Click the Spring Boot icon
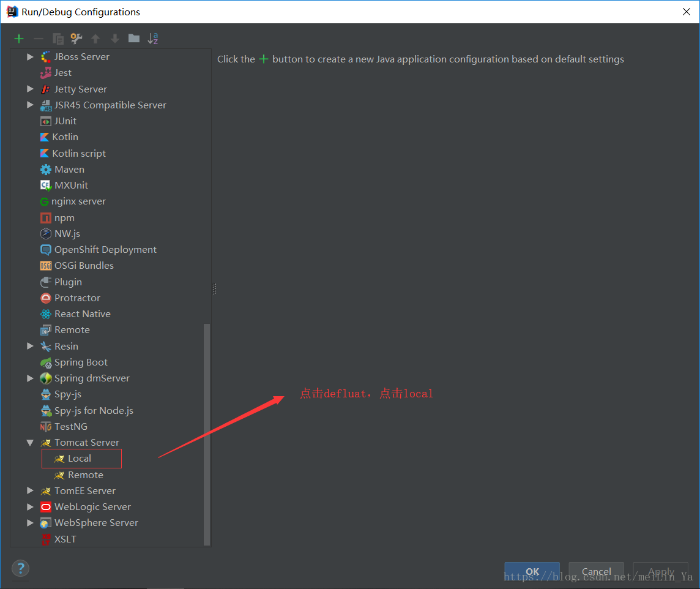Screen dimensions: 700x589 pyautogui.click(x=45, y=362)
